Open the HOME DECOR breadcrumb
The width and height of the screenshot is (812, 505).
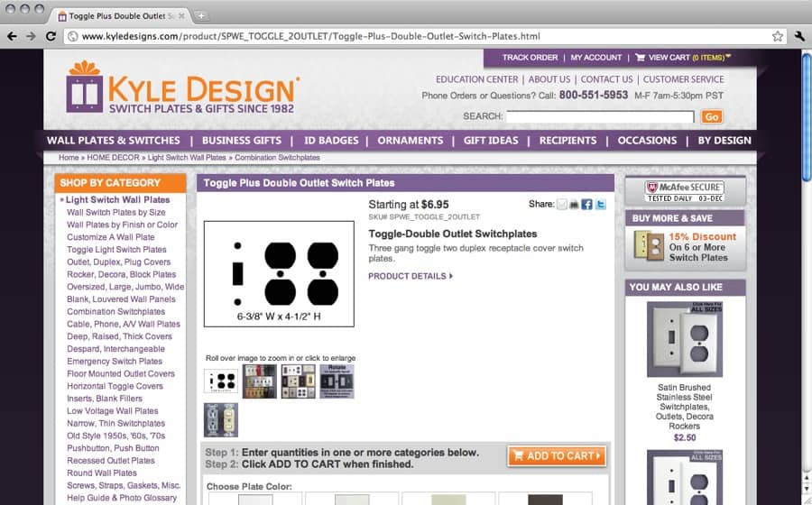tap(113, 157)
